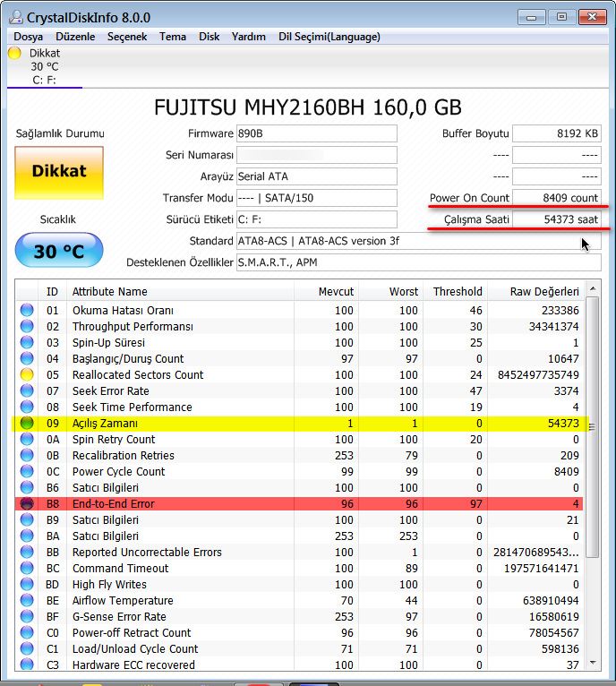The height and width of the screenshot is (686, 616).
Task: Click status icon for Load/Unload Cycle Count
Action: 27,648
